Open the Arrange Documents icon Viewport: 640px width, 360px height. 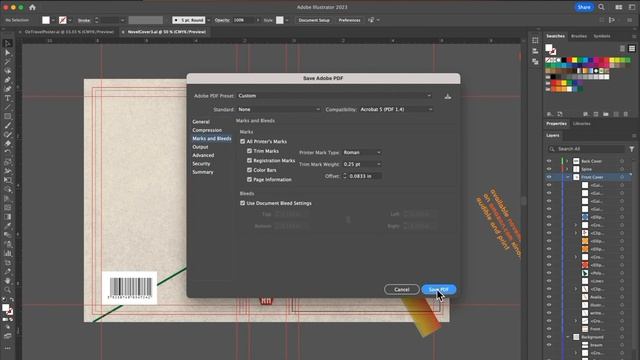(x=619, y=7)
